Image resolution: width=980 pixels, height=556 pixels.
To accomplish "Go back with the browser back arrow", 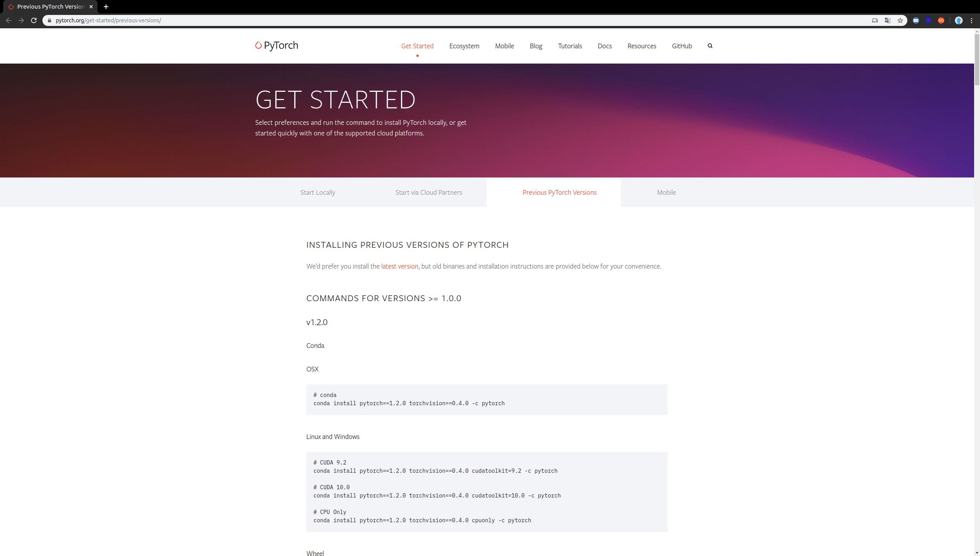I will pos(9,20).
